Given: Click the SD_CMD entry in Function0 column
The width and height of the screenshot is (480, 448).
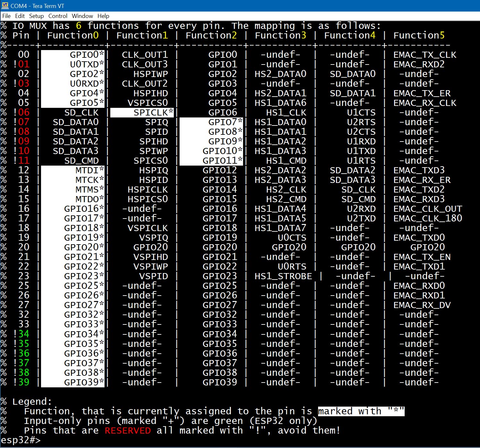Looking at the screenshot, I should tap(81, 161).
